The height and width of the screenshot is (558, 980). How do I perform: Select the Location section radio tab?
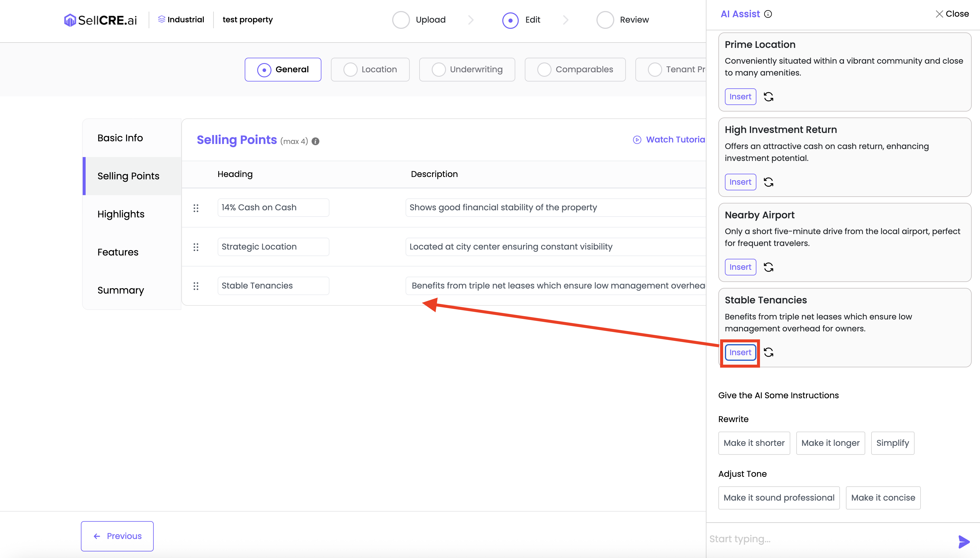click(370, 69)
